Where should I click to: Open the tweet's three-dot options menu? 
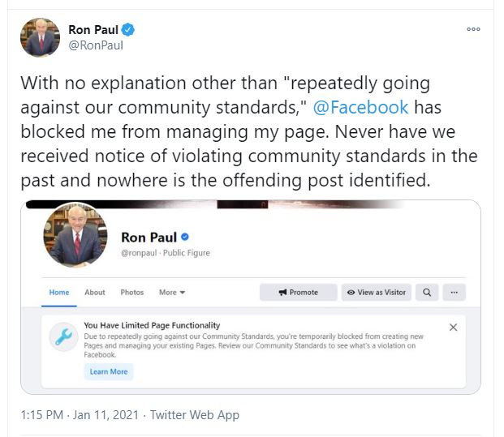pos(473,29)
